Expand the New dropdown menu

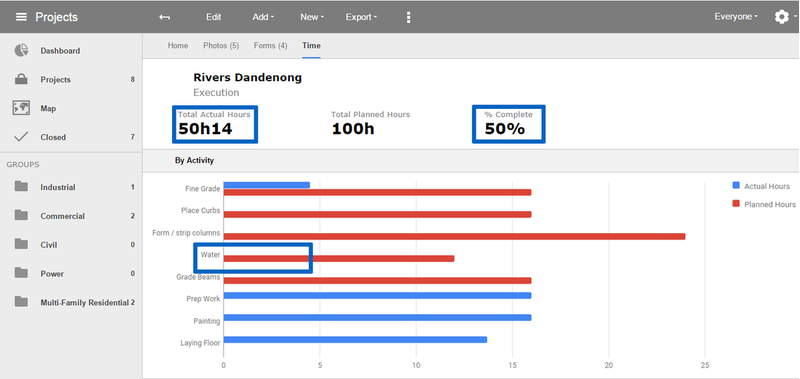[x=312, y=17]
